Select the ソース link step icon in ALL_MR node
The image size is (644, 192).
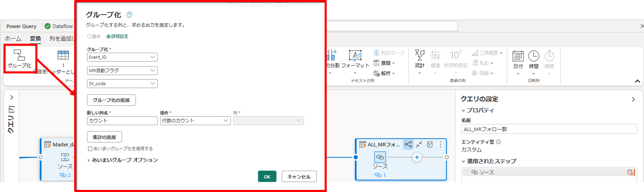pyautogui.click(x=380, y=157)
